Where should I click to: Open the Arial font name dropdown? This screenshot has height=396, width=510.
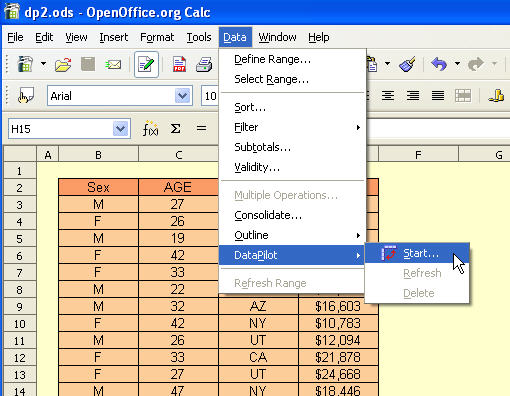pos(182,96)
